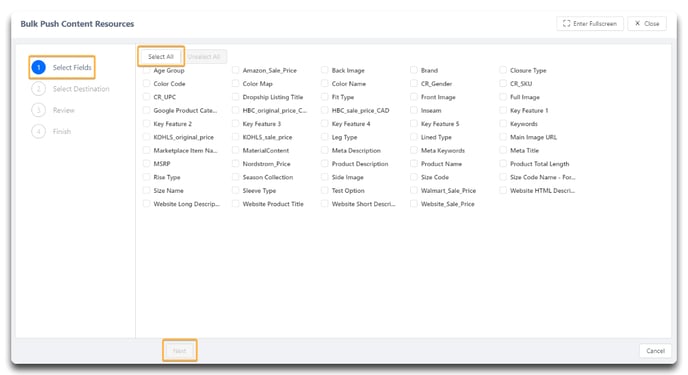Image resolution: width=688 pixels, height=375 pixels.
Task: Check the Key Feature 2 checkbox
Action: 147,124
